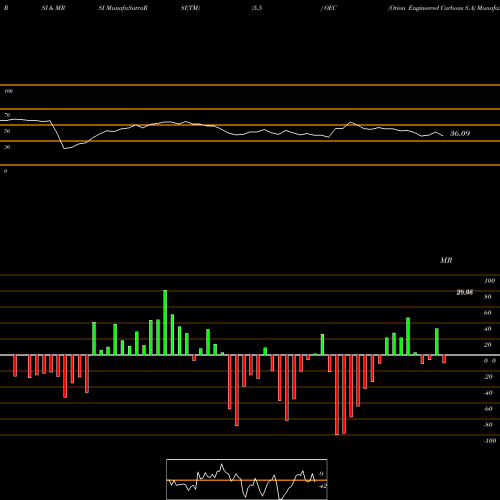Click the 'Orion Engineered Carbons S.A' title text
The width and height of the screenshot is (500, 500).
point(431,8)
